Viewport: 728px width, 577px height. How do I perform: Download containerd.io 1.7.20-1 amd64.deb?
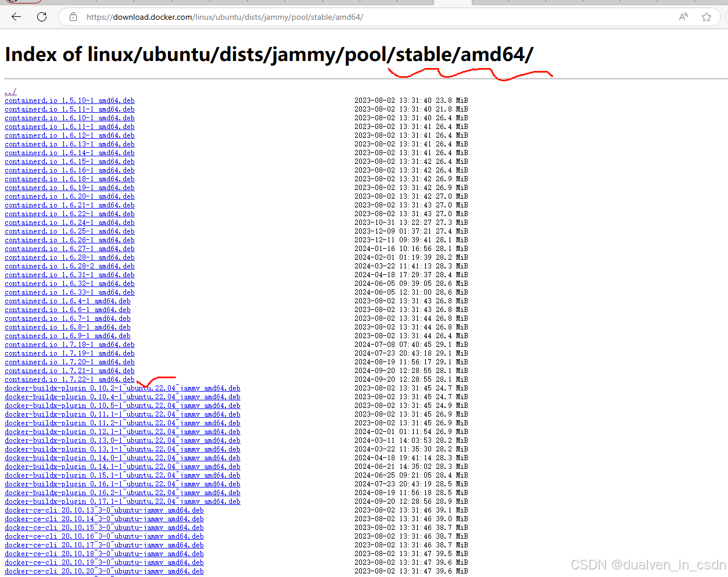[70, 362]
